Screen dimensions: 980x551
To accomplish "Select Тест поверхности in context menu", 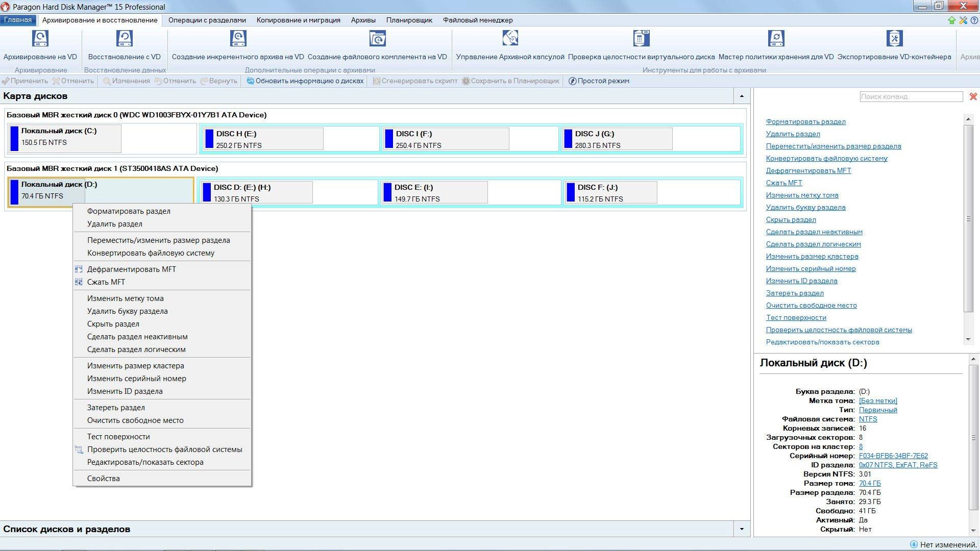I will (162, 437).
